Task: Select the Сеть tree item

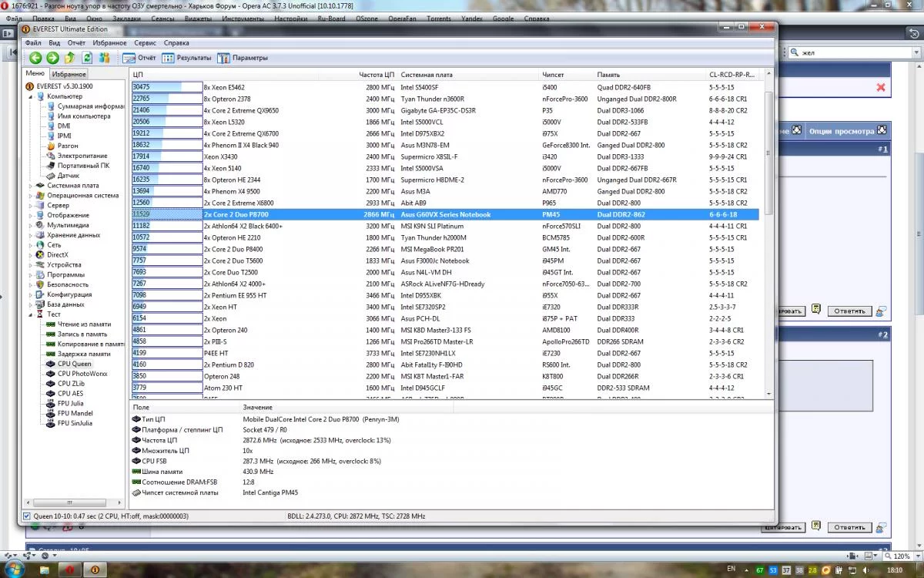Action: click(47, 245)
